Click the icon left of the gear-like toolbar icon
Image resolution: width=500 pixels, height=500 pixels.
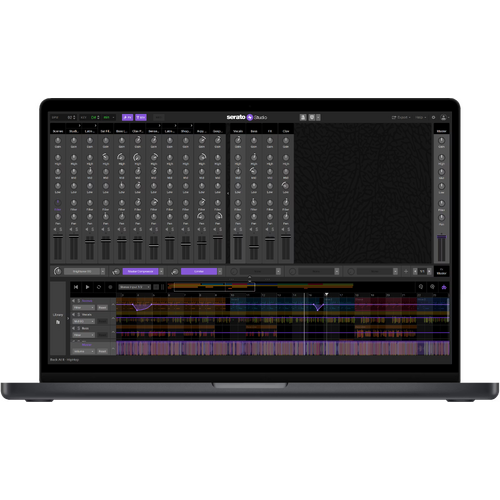coord(303,117)
